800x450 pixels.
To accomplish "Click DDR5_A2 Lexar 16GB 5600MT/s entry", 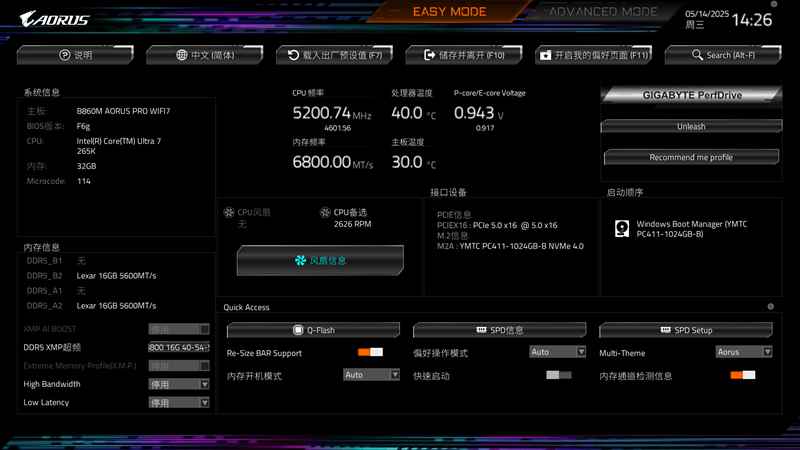I will [x=116, y=306].
